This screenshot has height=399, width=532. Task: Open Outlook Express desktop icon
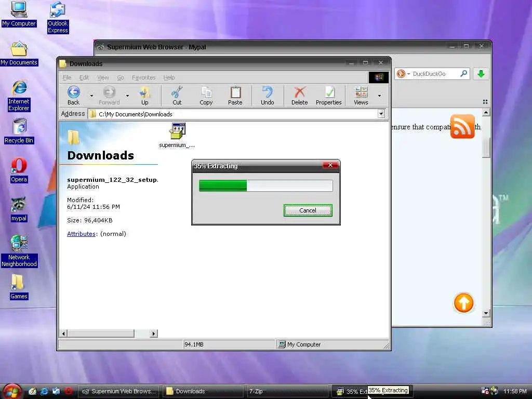pos(58,17)
